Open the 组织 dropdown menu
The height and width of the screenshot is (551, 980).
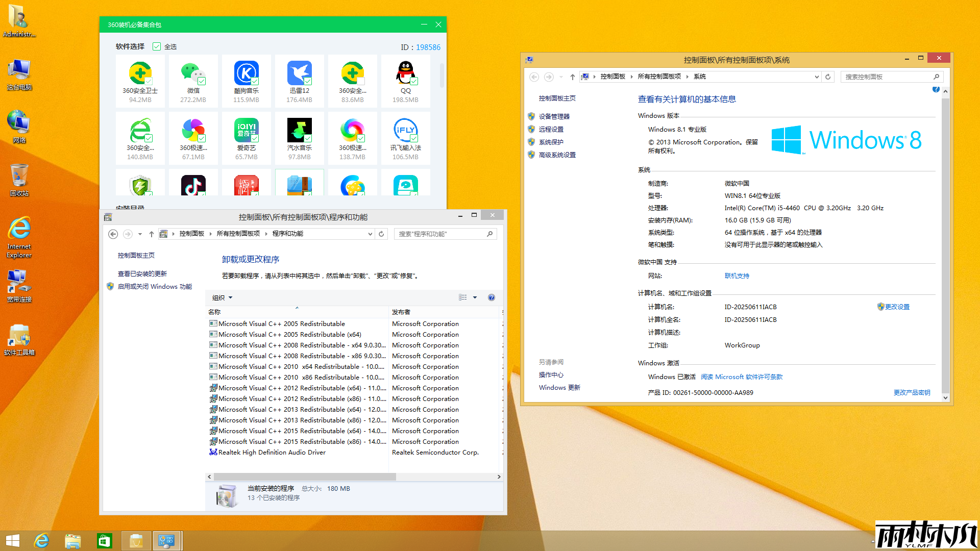(x=222, y=297)
